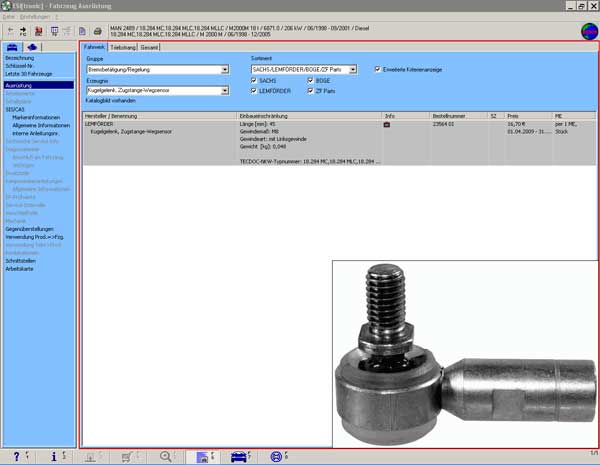This screenshot has height=465, width=600.
Task: Click the info camera icon in LEMFÖRDER row
Action: pos(387,124)
